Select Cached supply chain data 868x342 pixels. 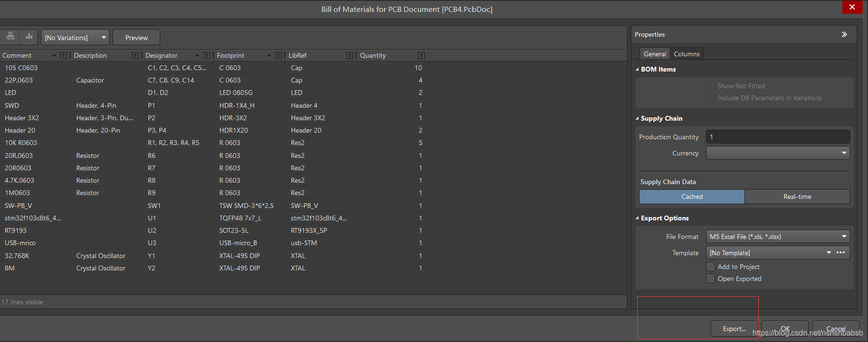click(x=692, y=197)
